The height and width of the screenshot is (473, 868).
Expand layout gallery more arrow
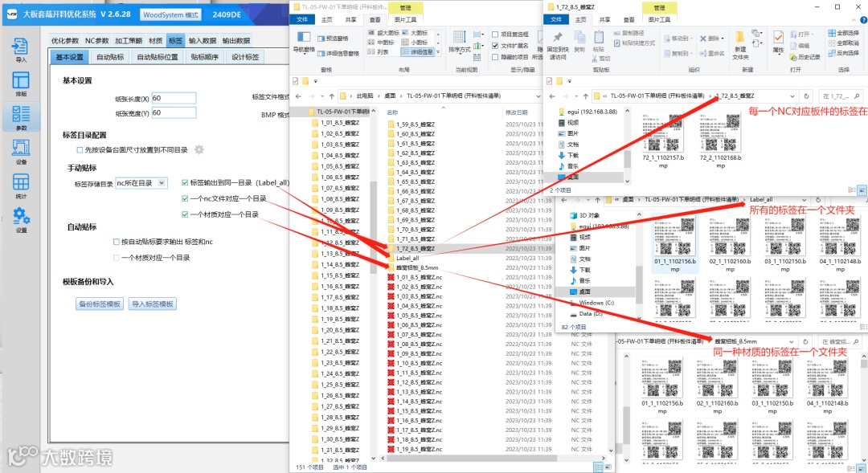click(438, 51)
